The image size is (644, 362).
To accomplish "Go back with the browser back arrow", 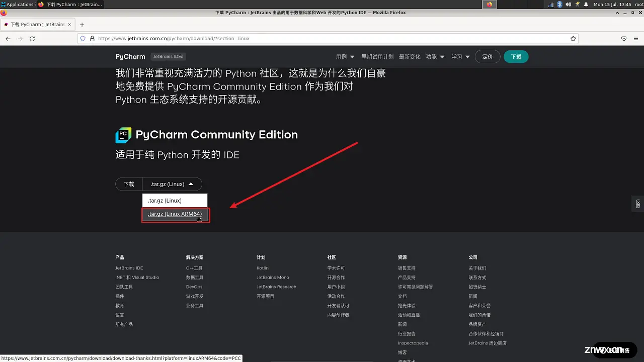I will (x=8, y=39).
